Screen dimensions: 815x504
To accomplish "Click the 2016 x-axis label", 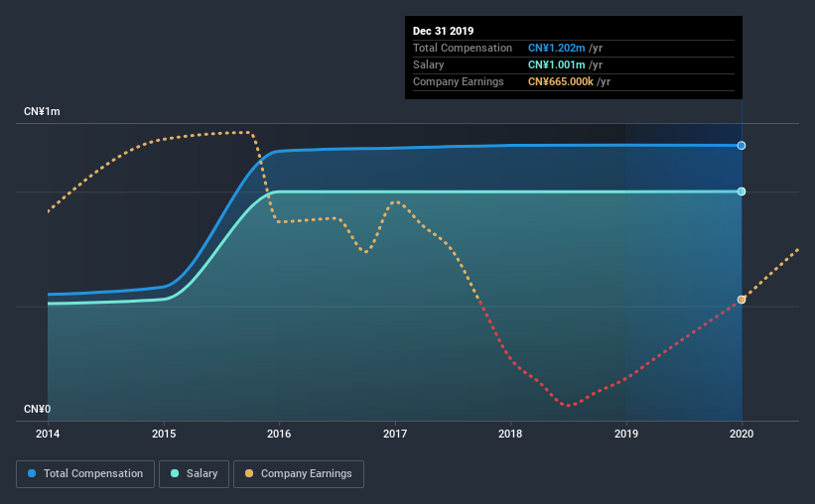I will (x=279, y=434).
